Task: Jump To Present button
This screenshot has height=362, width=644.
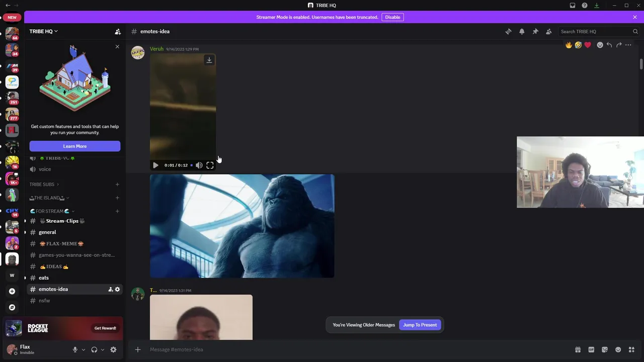Action: (x=420, y=325)
